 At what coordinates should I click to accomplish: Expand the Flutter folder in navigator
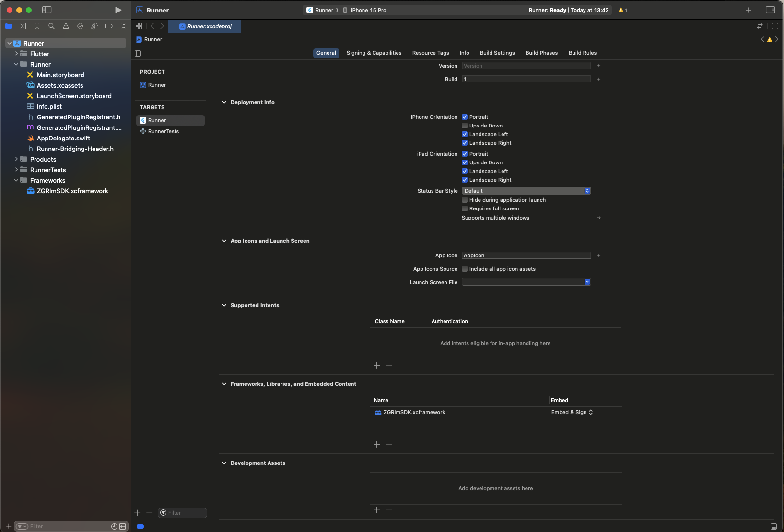(x=16, y=54)
